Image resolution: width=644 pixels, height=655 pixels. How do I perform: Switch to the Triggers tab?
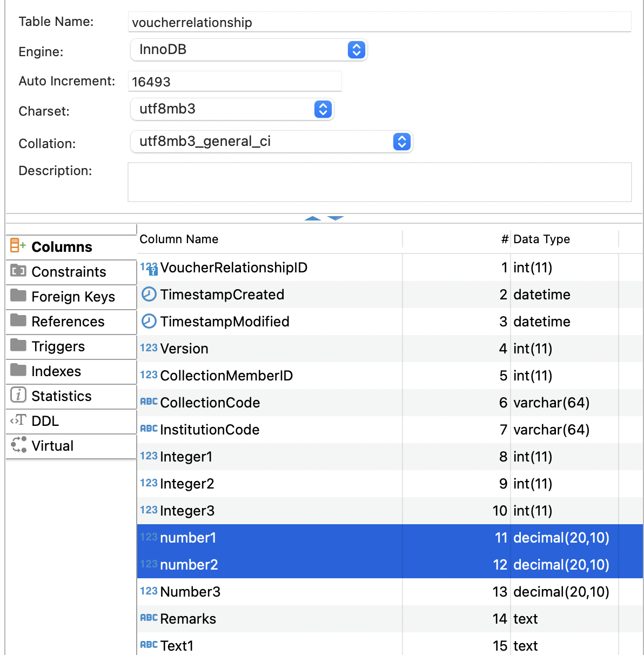[x=58, y=346]
